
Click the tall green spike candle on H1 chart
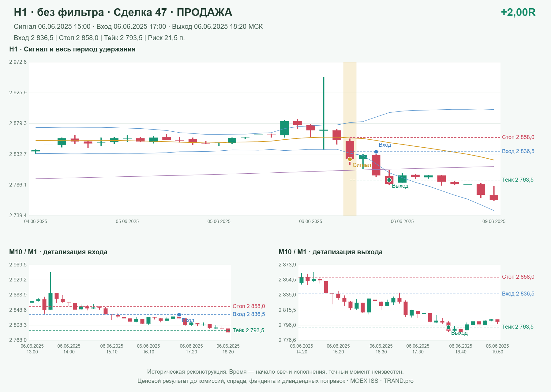[324, 113]
